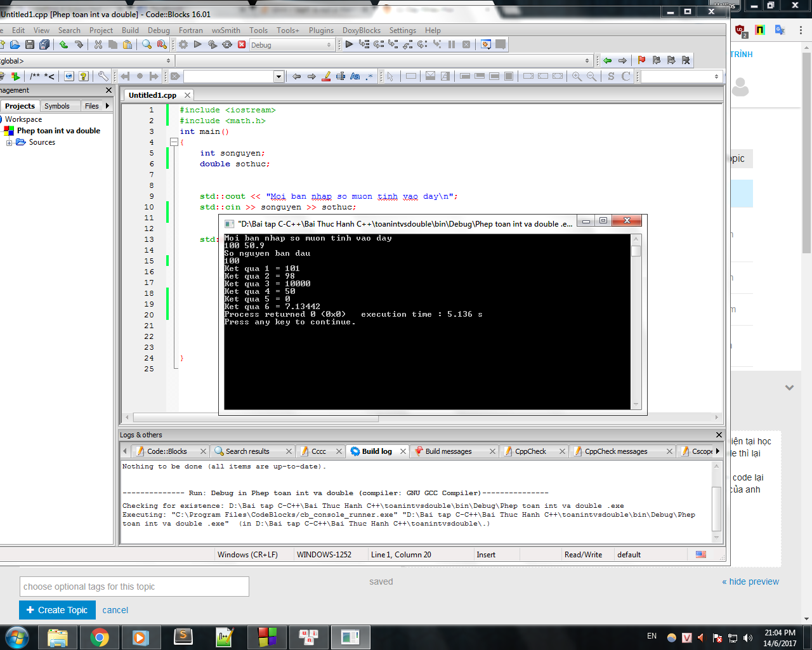Image resolution: width=812 pixels, height=650 pixels.
Task: Toggle the regex (.*) search option
Action: click(370, 76)
